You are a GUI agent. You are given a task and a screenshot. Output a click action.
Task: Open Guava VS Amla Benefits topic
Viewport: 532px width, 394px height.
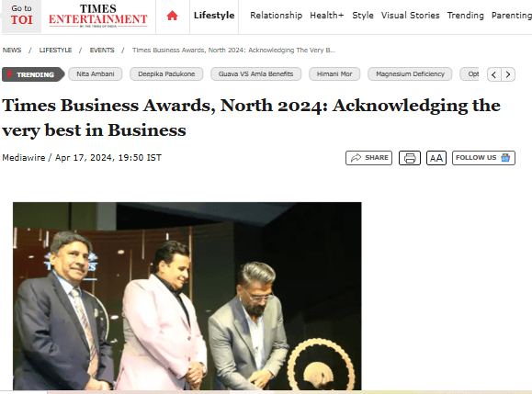pos(255,73)
